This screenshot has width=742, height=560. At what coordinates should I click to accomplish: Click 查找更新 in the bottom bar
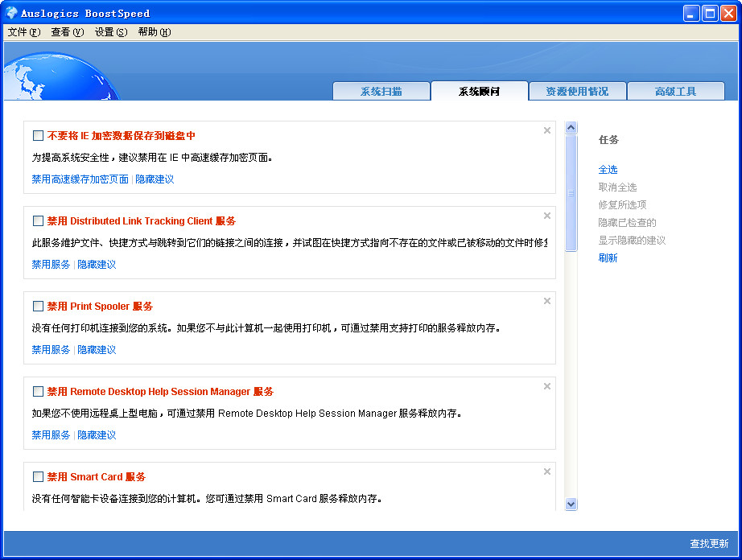pyautogui.click(x=709, y=543)
